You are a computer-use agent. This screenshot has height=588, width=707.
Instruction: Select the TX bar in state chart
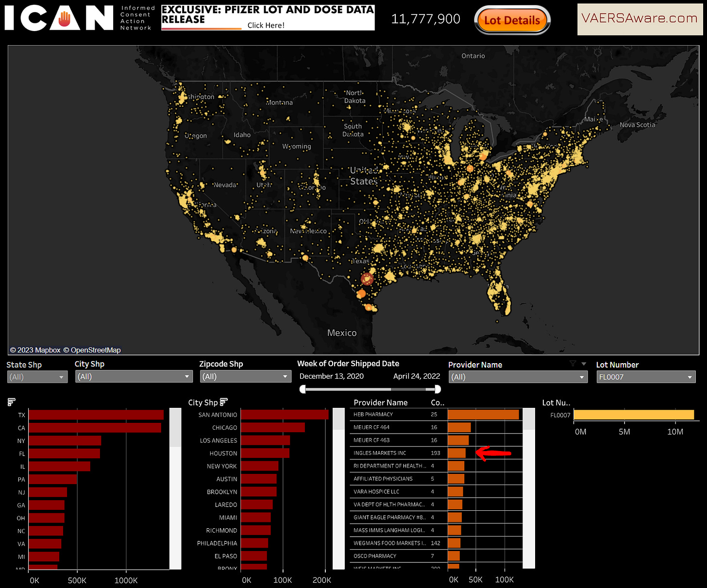tap(96, 415)
